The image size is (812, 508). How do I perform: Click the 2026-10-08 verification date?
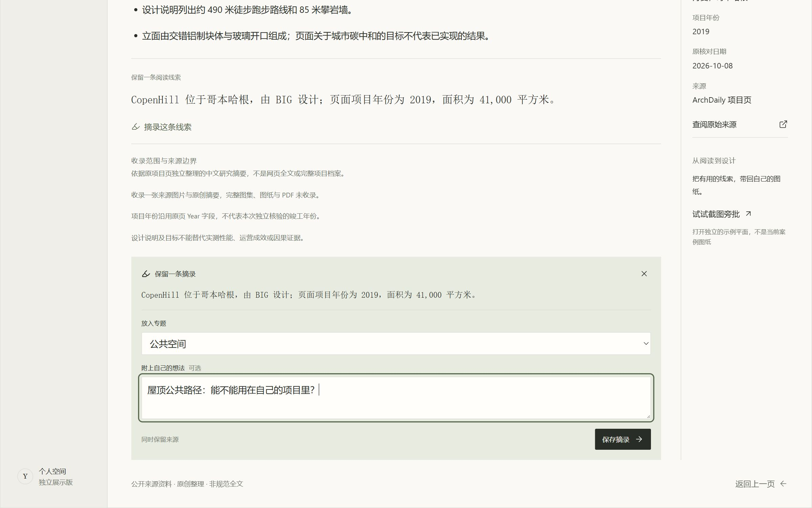point(712,66)
